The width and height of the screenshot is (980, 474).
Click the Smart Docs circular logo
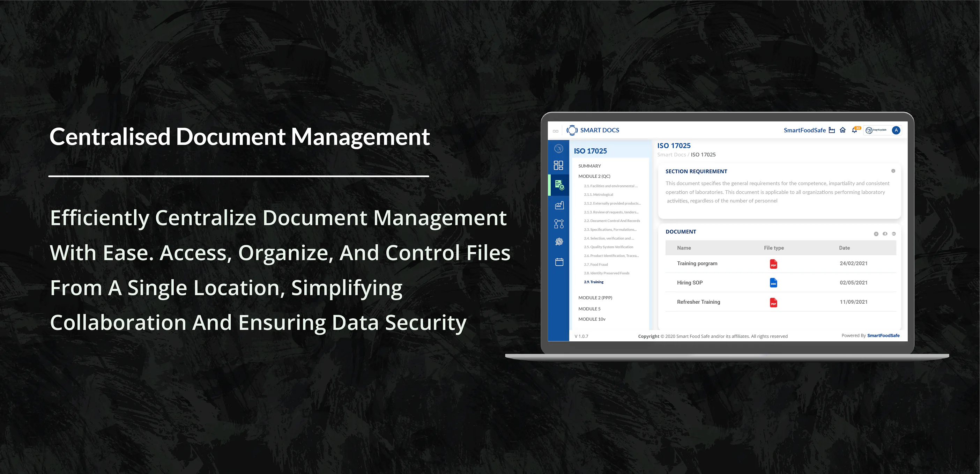572,130
